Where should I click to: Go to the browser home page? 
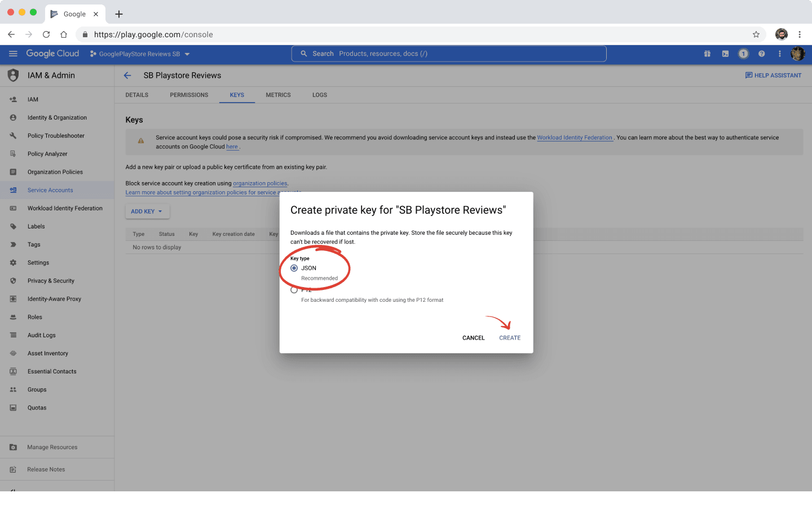point(64,34)
